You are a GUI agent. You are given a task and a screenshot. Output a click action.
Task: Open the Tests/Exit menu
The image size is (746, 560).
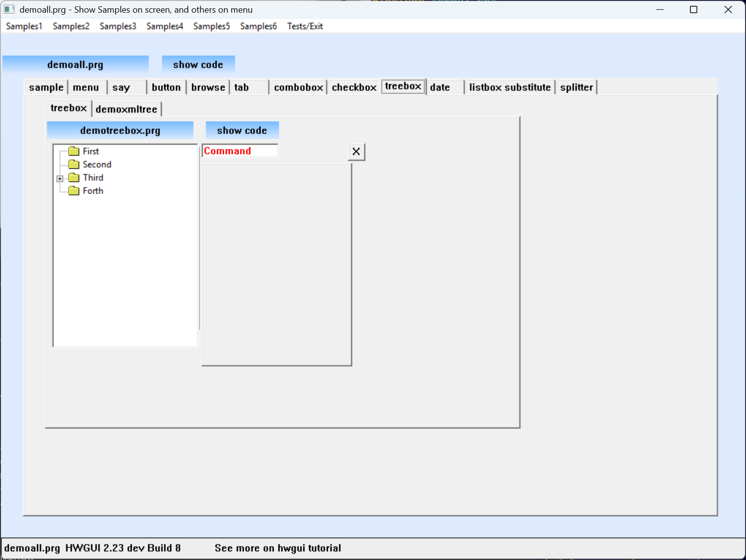click(x=305, y=26)
